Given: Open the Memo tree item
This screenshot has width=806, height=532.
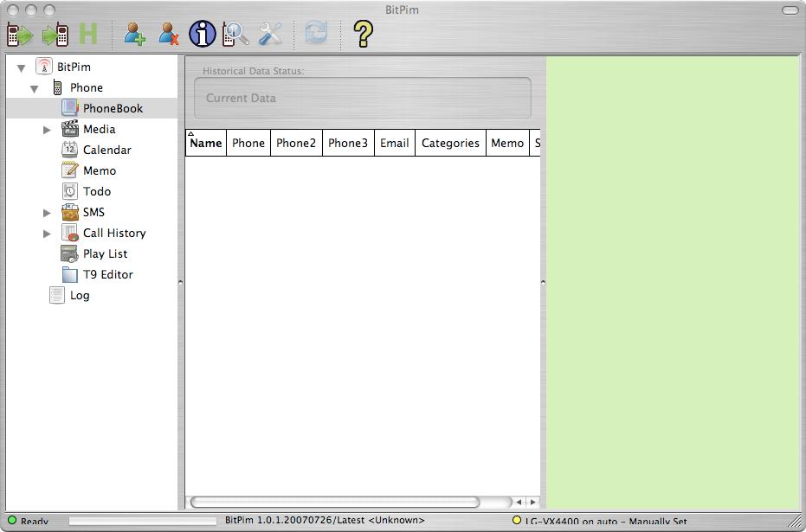Looking at the screenshot, I should 100,170.
